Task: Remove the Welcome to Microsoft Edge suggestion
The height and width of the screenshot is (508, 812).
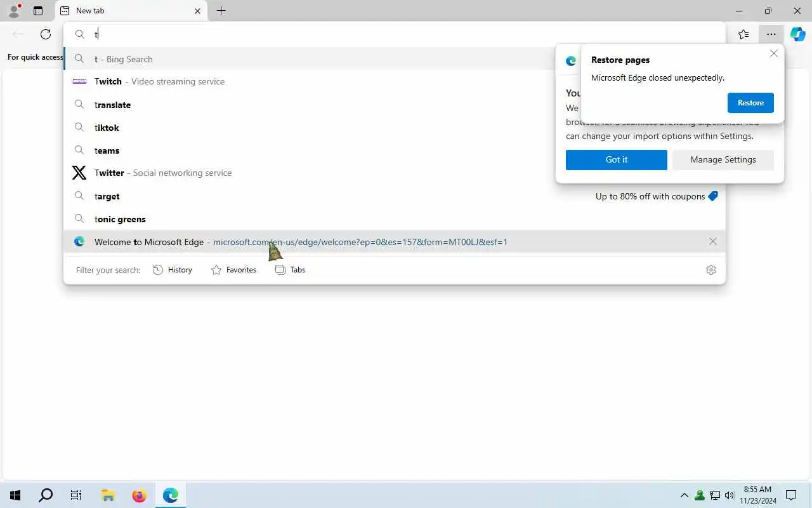Action: (x=713, y=241)
